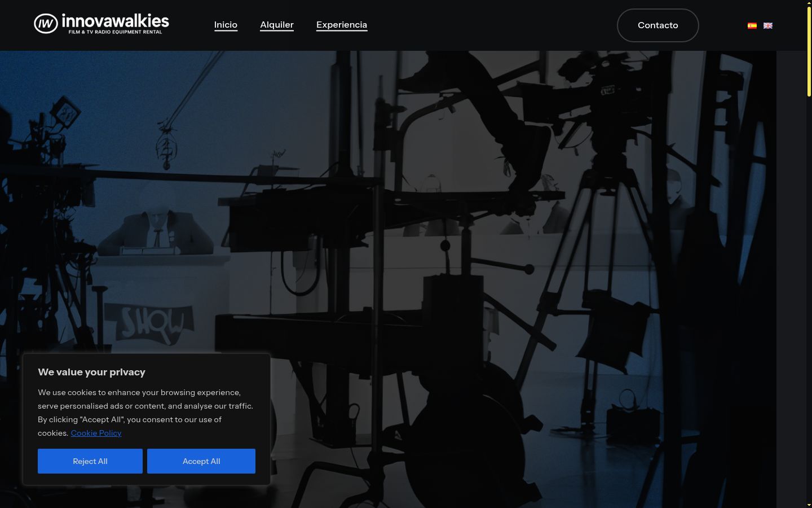Image resolution: width=812 pixels, height=508 pixels.
Task: Reject all cookies in privacy banner
Action: pyautogui.click(x=90, y=461)
